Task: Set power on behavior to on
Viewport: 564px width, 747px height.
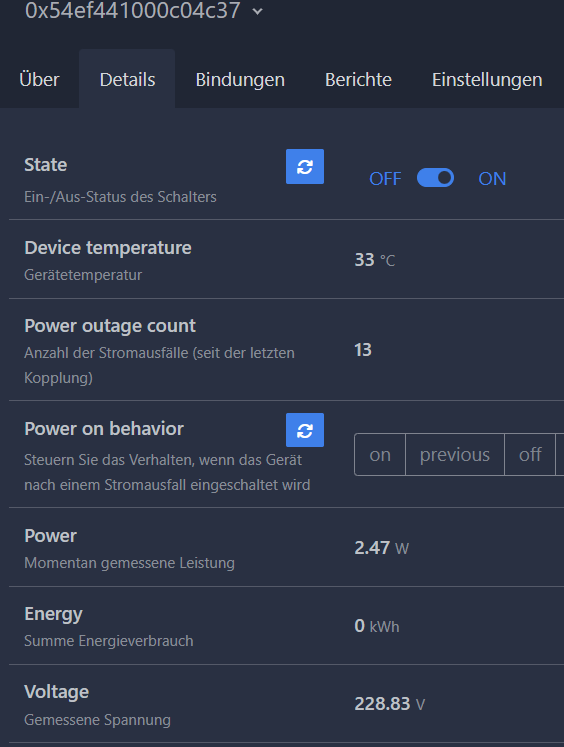Action: (x=380, y=454)
